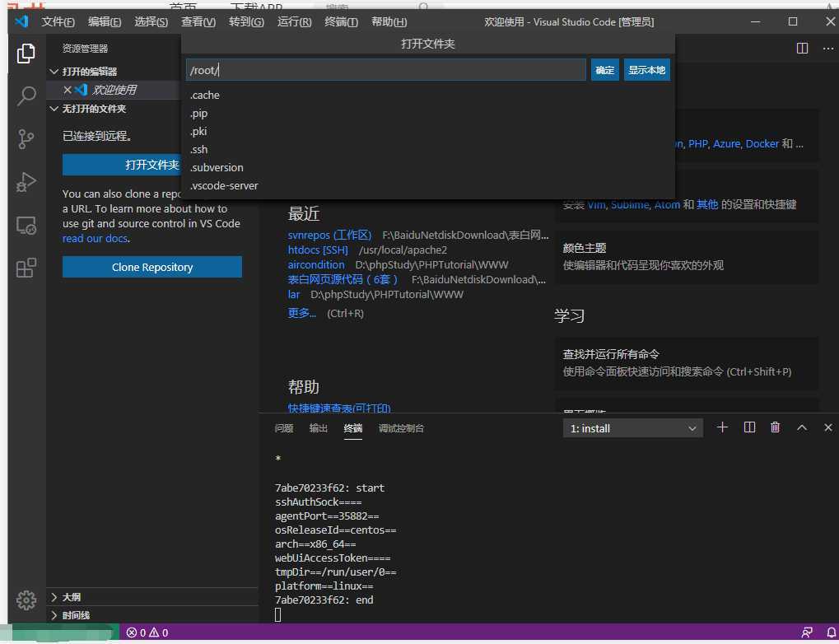Viewport: 839px width, 644px height.
Task: Select the Terminal panel tab
Action: pos(352,427)
